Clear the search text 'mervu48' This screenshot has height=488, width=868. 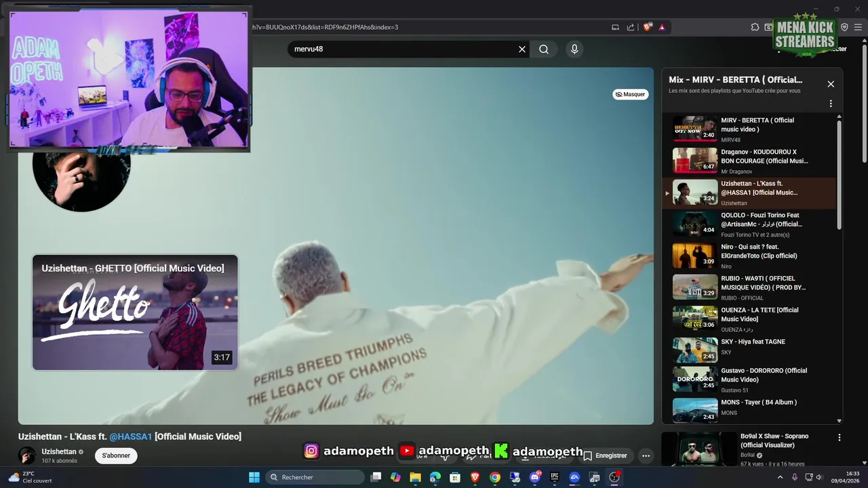pyautogui.click(x=522, y=49)
